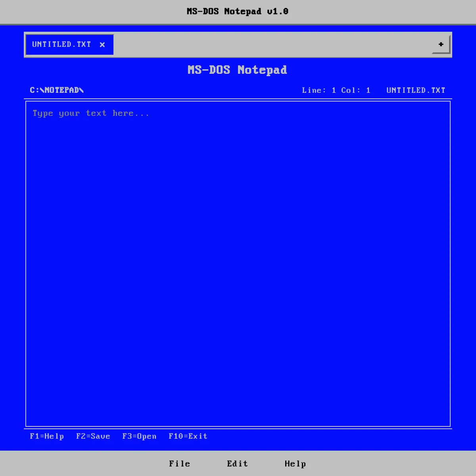The height and width of the screenshot is (476, 476).
Task: Click the Col: 1 indicator
Action: (356, 90)
